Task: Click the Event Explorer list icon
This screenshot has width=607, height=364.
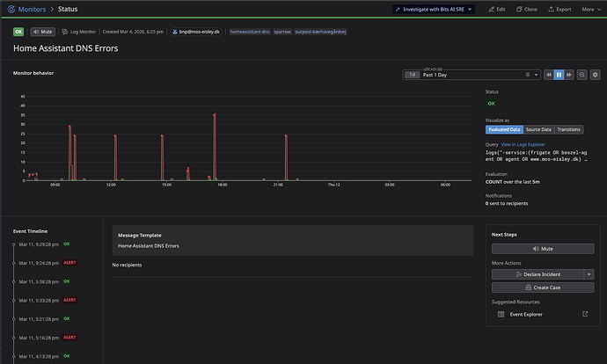Action: (501, 314)
